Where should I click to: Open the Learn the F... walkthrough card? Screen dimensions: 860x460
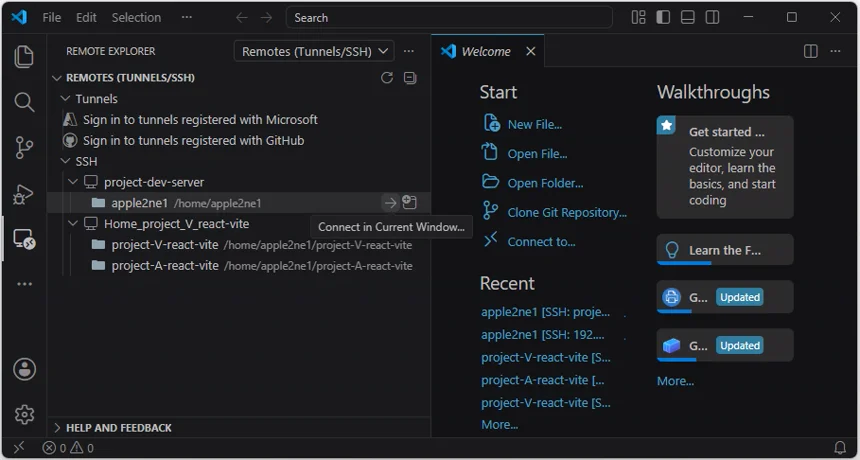(725, 249)
